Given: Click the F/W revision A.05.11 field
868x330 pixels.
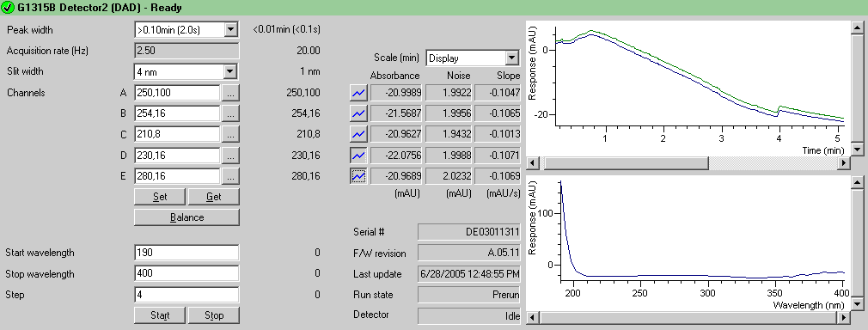Looking at the screenshot, I should coord(469,253).
